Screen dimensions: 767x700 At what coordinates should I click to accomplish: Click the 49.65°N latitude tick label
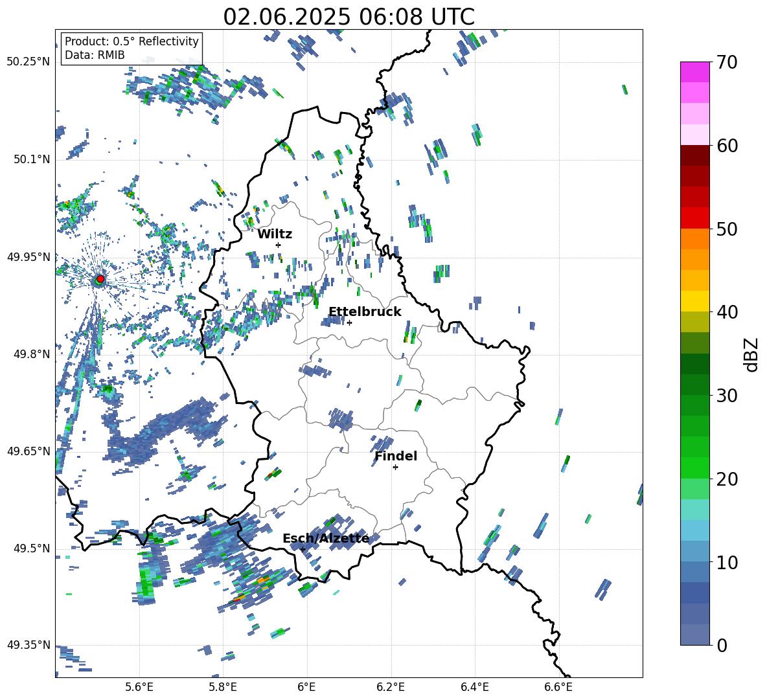29,451
